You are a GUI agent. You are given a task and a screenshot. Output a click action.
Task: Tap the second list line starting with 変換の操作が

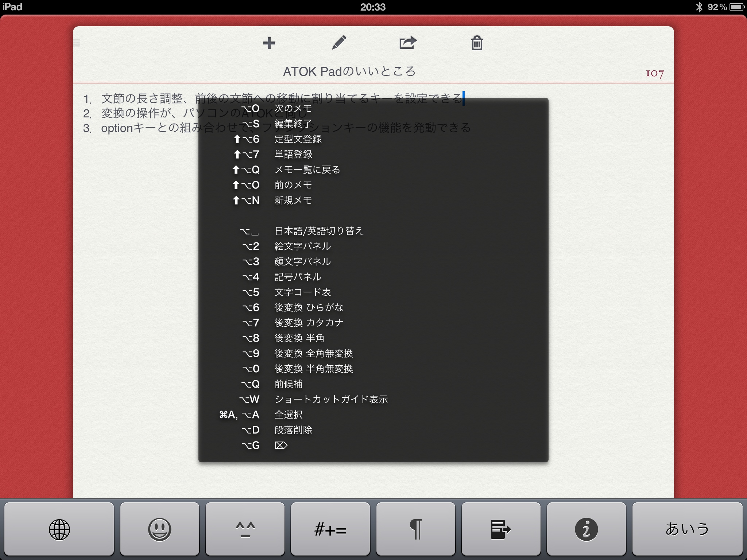pyautogui.click(x=195, y=113)
